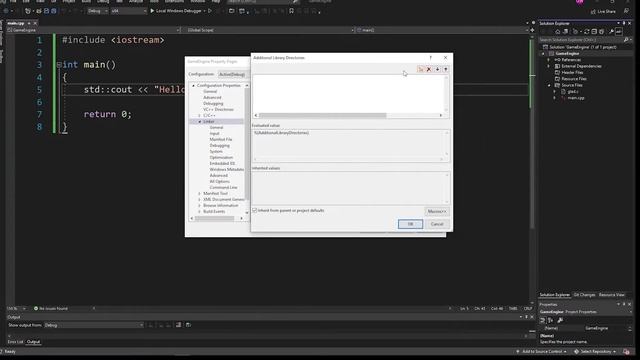Expand C/C++ node in property pages
Image resolution: width=640 pixels, height=360 pixels.
tap(200, 116)
